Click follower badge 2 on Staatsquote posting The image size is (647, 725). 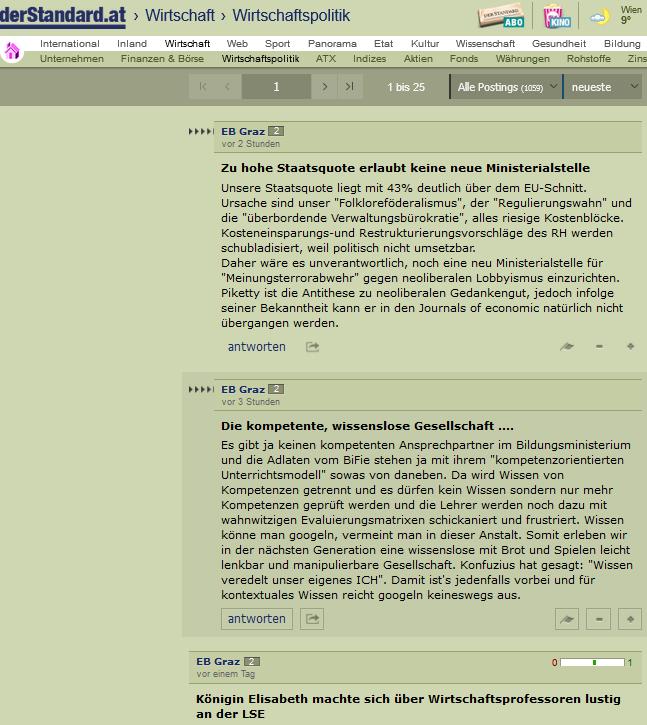pyautogui.click(x=276, y=131)
